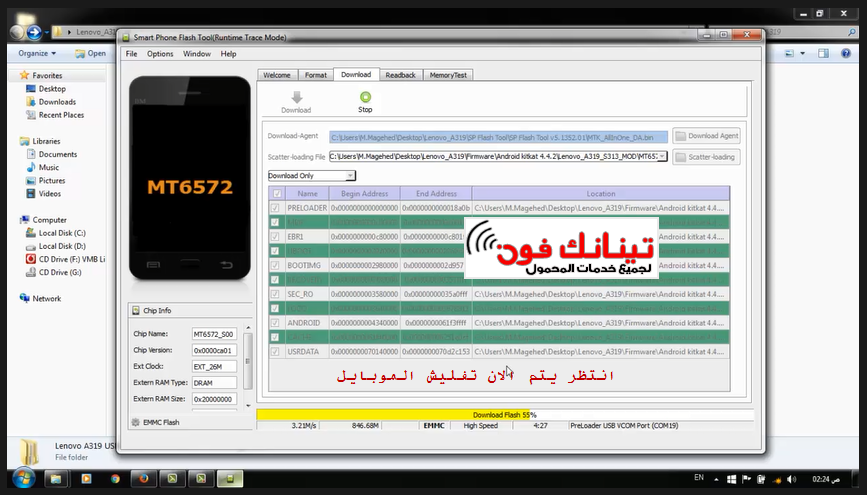The image size is (867, 495).
Task: Click the Begin Address column header
Action: click(x=364, y=194)
